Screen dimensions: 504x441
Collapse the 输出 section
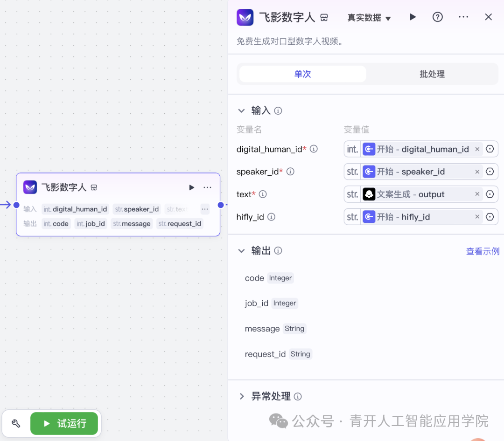(x=241, y=251)
